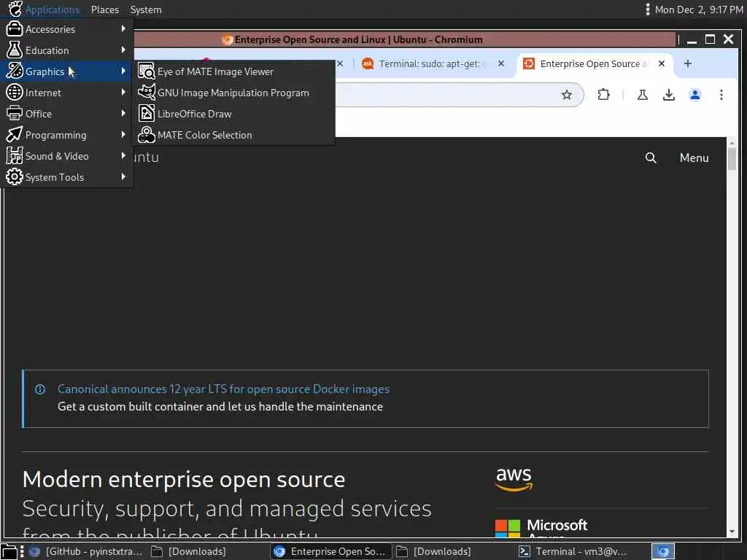Expand the Accessories submenu arrow
Image resolution: width=747 pixels, height=560 pixels.
123,28
